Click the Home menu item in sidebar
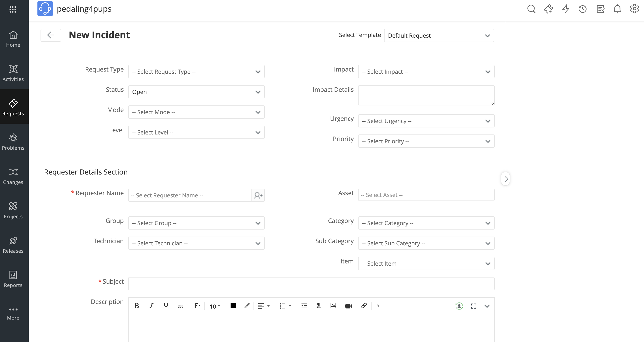 [x=13, y=39]
